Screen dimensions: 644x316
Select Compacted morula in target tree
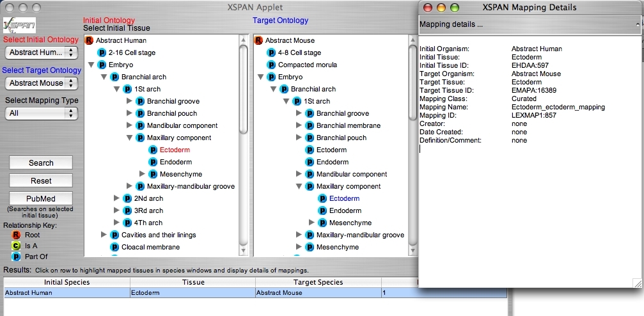[x=308, y=65]
